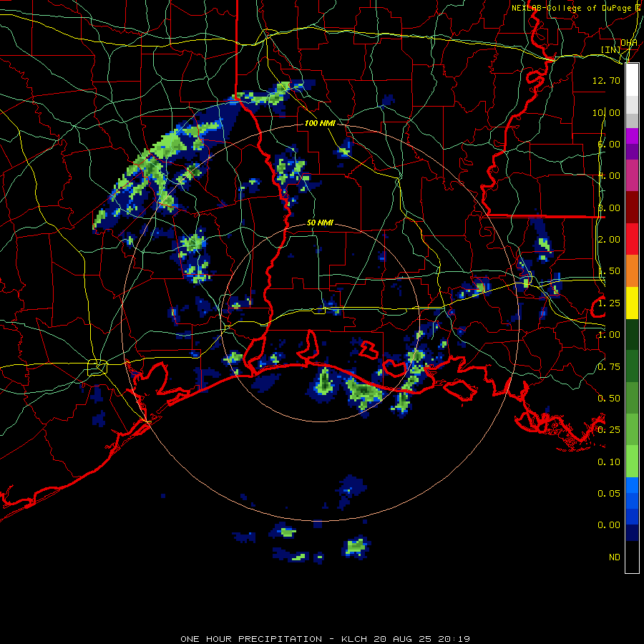Select the light blue swatch above 0.05
This screenshot has width=644, height=644.
[x=632, y=485]
